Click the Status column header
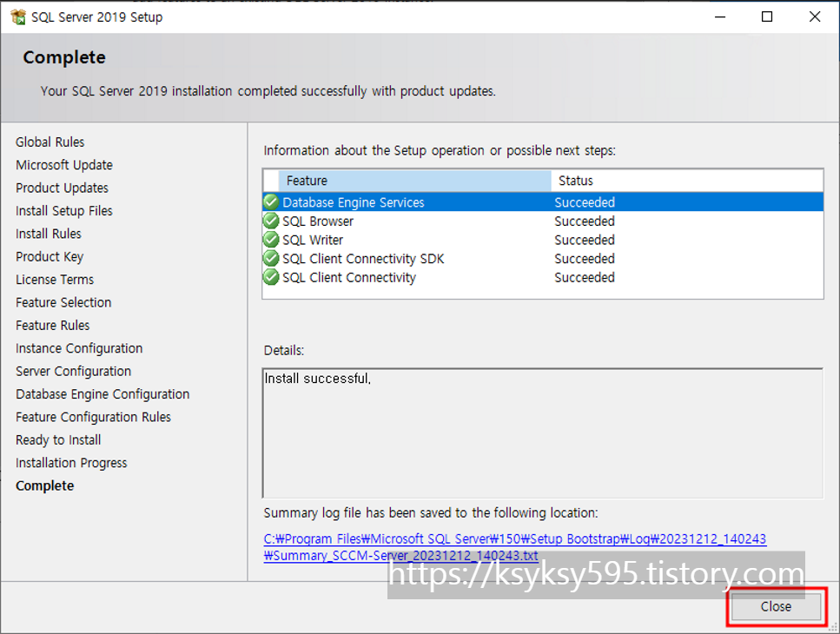Image resolution: width=840 pixels, height=634 pixels. tap(687, 181)
